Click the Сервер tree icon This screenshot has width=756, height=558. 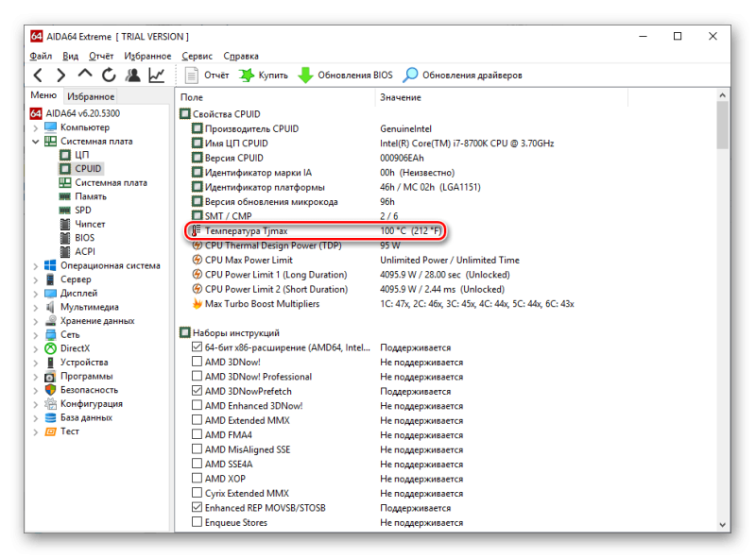(x=50, y=279)
